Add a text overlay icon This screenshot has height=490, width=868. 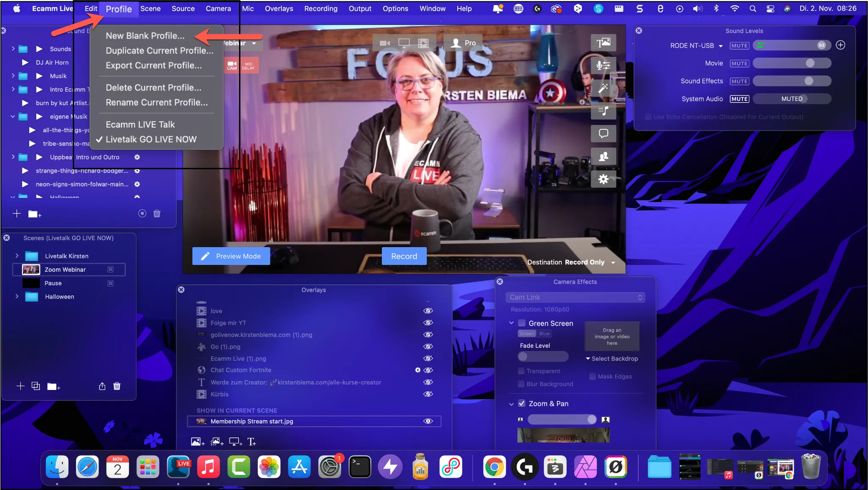[251, 442]
